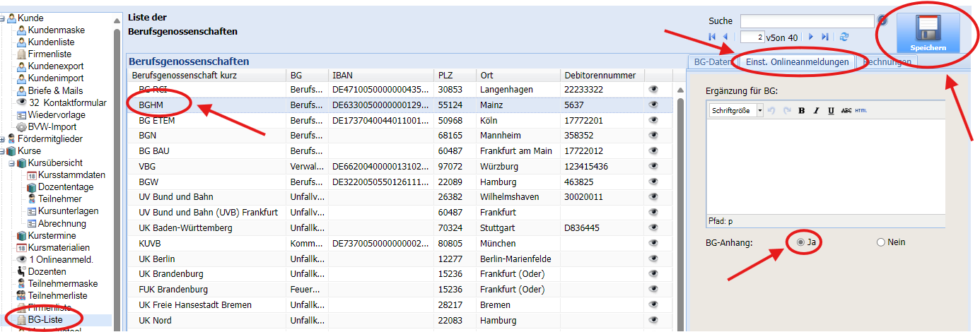Switch to the BG-Daten tab

712,62
